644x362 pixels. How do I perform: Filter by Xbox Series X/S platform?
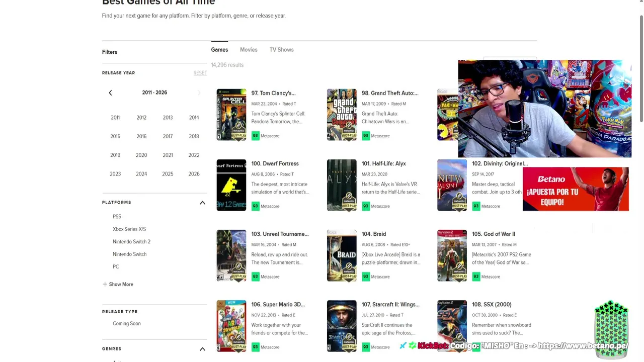[129, 229]
